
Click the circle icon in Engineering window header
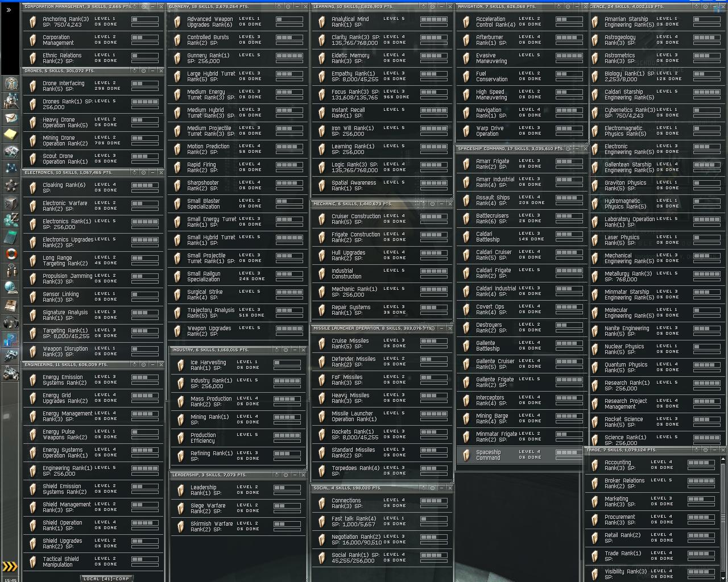click(143, 365)
